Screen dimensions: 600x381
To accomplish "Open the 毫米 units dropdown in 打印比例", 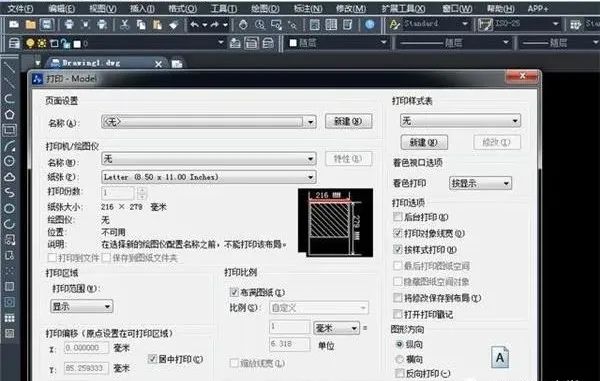I will click(x=336, y=328).
